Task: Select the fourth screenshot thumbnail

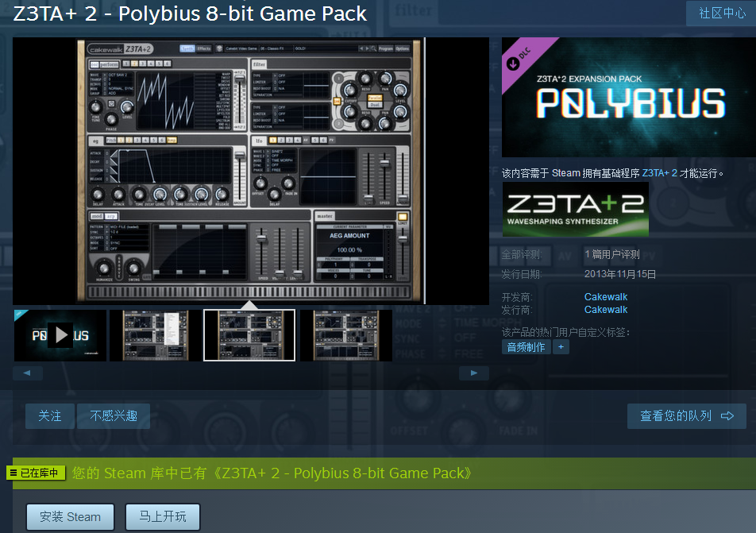Action: pyautogui.click(x=345, y=335)
